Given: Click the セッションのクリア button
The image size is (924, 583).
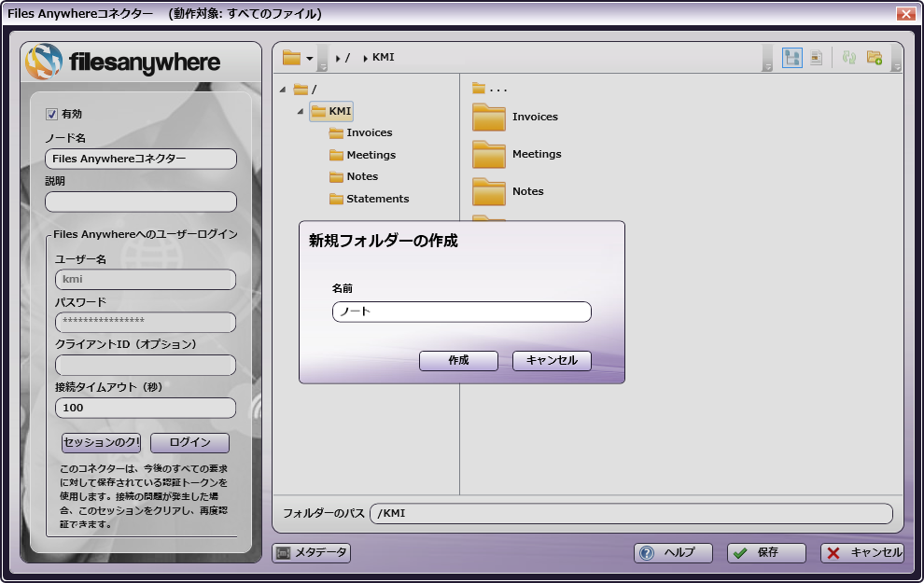Looking at the screenshot, I should (102, 443).
